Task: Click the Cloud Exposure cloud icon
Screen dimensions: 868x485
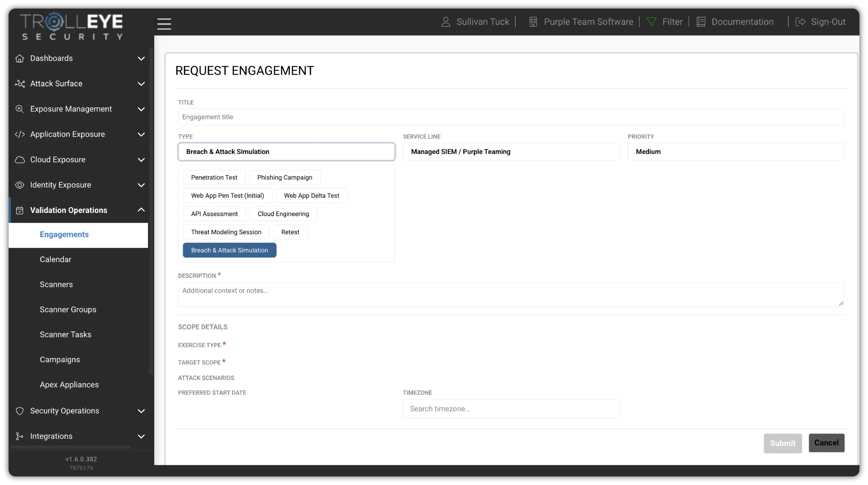Action: (20, 160)
